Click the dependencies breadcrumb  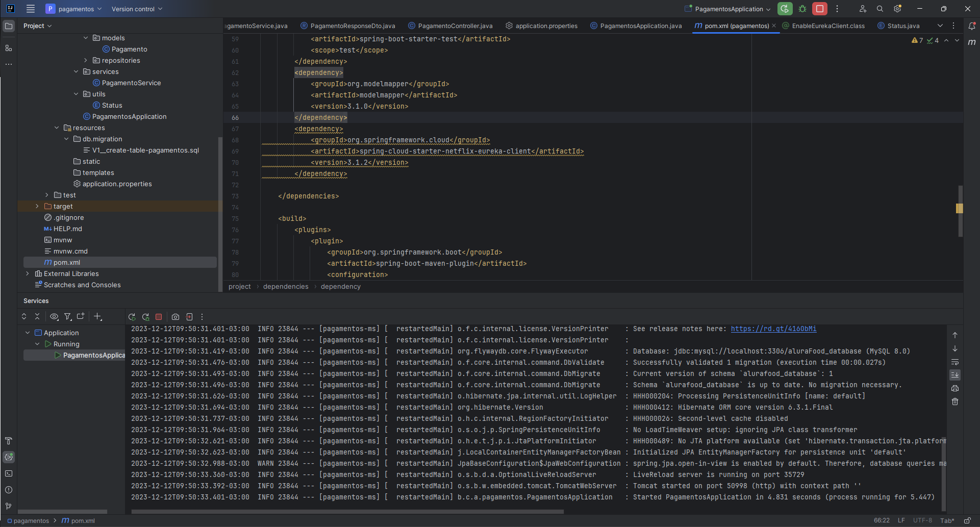click(286, 286)
